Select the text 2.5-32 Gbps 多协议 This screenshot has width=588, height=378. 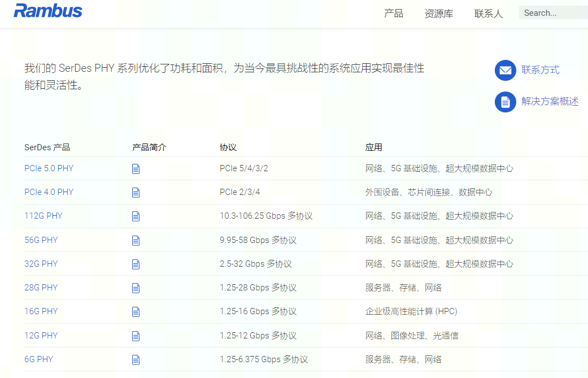tap(256, 264)
